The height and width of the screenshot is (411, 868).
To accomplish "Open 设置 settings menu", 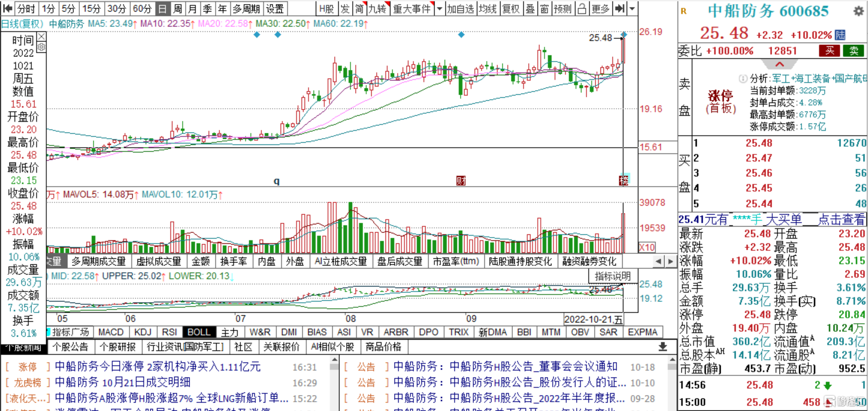I will [x=275, y=8].
